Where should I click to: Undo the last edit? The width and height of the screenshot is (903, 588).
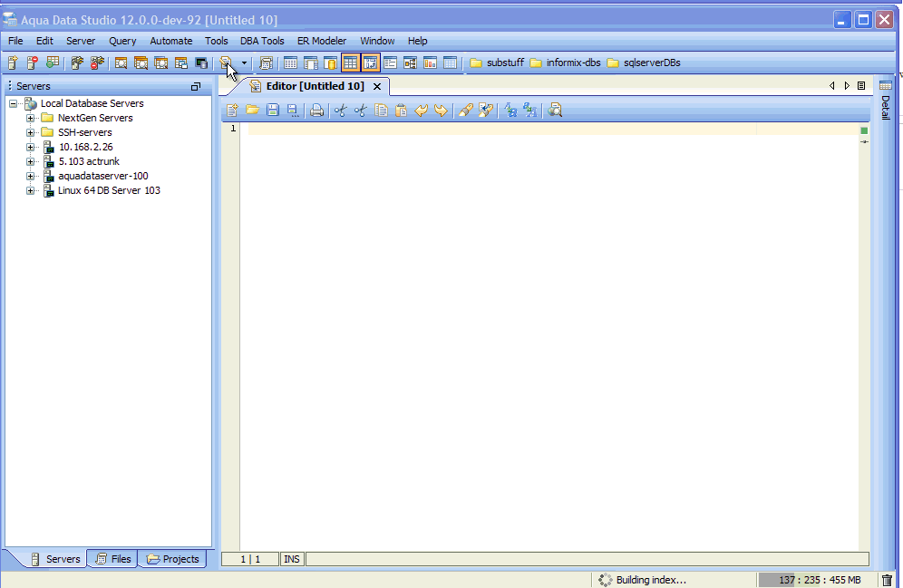pyautogui.click(x=421, y=110)
